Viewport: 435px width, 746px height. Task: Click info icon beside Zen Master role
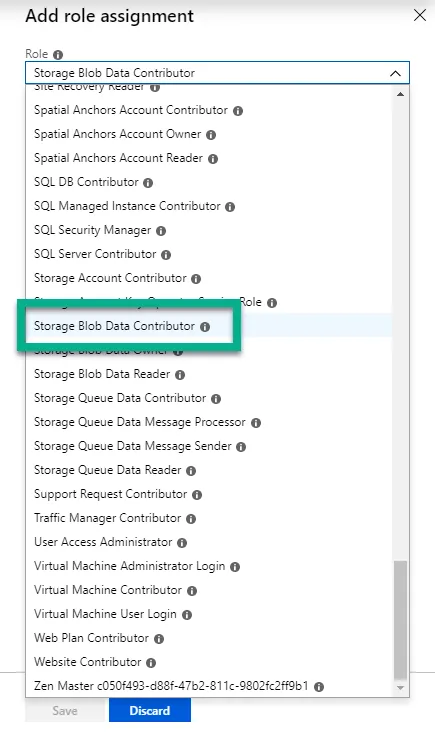point(319,687)
